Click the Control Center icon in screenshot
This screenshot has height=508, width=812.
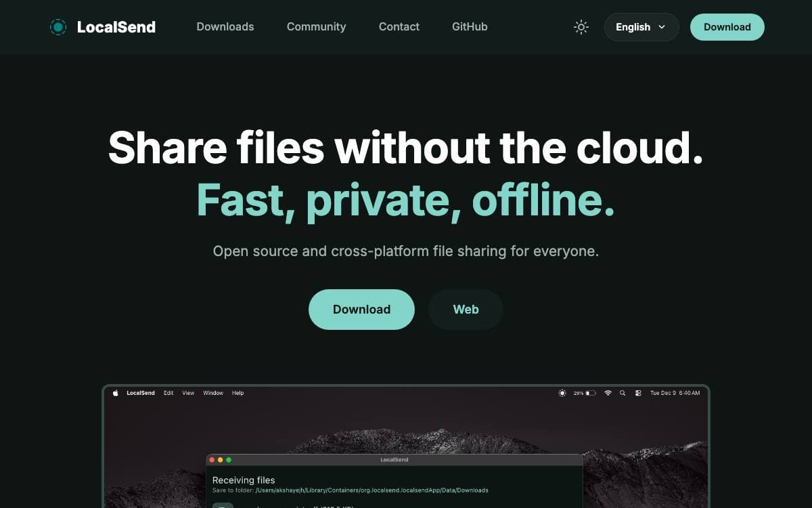(x=638, y=393)
